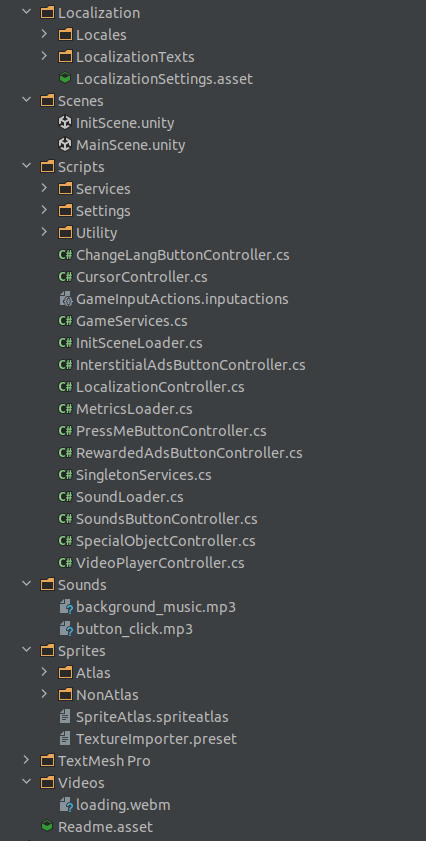This screenshot has width=426, height=841.
Task: Click the green asset icon of LocalizationSettings.asset
Action: click(x=65, y=78)
